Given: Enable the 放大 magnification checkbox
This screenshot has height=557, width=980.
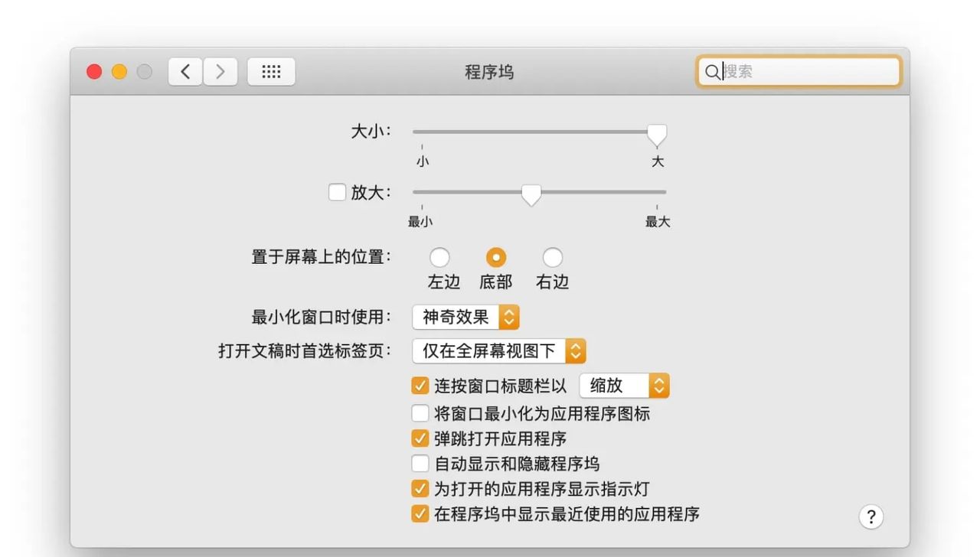Looking at the screenshot, I should coord(338,192).
